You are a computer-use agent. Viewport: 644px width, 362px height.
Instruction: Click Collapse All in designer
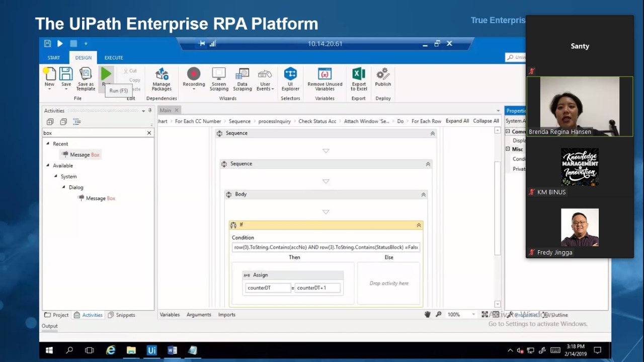pos(486,121)
